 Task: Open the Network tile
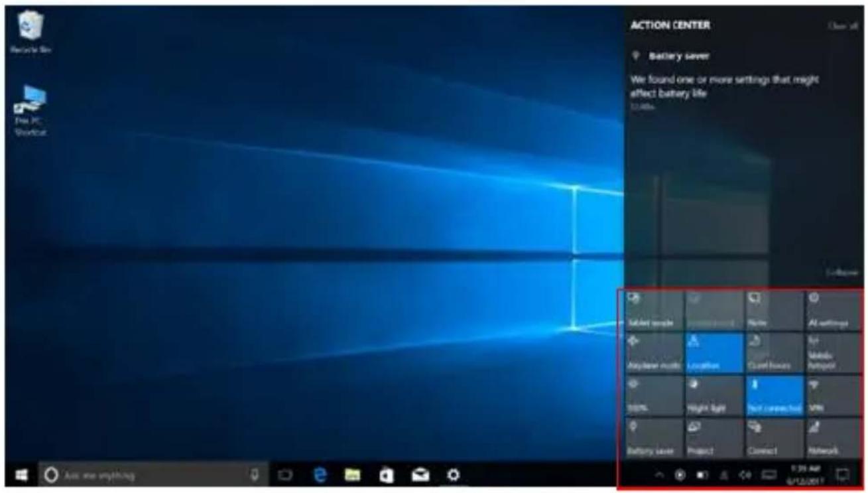pyautogui.click(x=834, y=438)
